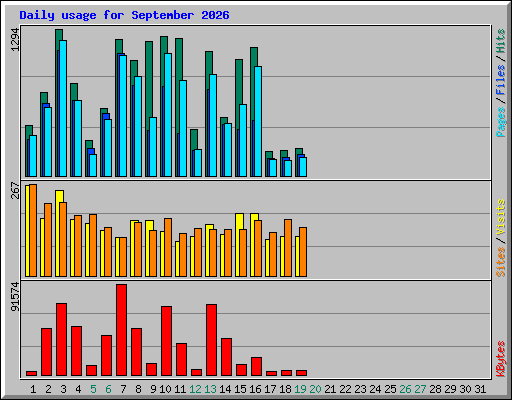Click day 7 on the x-axis
This screenshot has width=512, height=400.
(123, 389)
